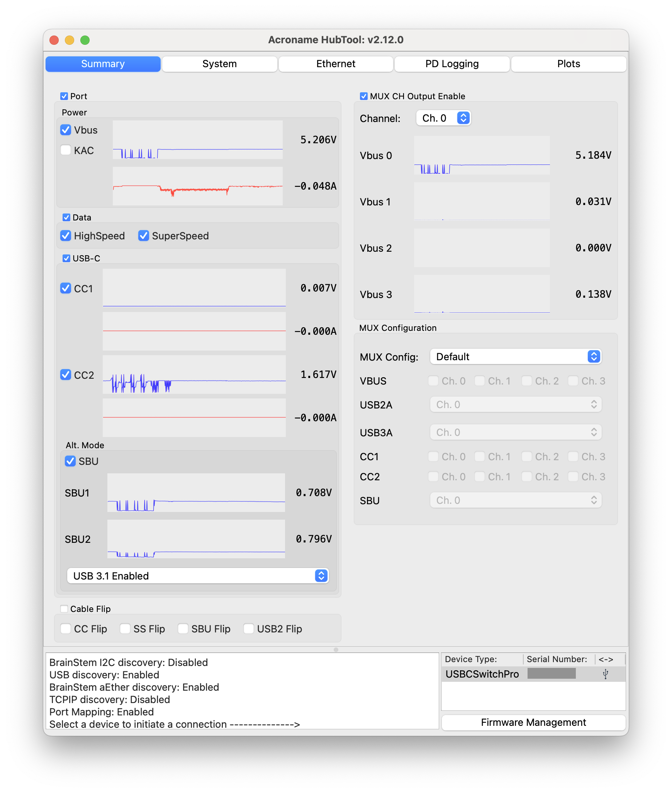
Task: Click the split divider handle above log panel
Action: coord(336,650)
